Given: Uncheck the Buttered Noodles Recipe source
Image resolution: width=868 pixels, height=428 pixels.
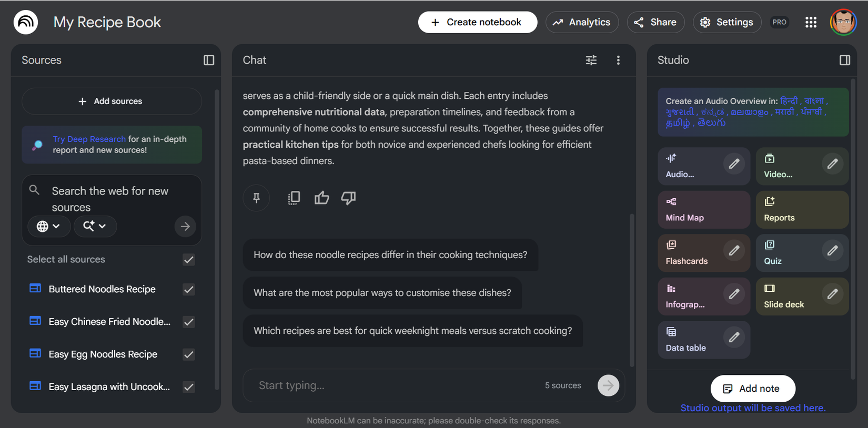Looking at the screenshot, I should coord(188,290).
